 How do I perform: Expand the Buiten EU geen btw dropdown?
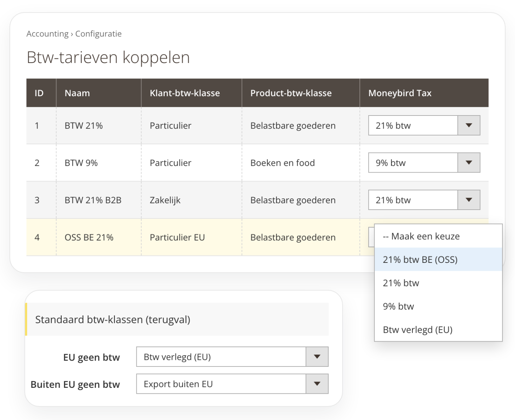pos(232,384)
